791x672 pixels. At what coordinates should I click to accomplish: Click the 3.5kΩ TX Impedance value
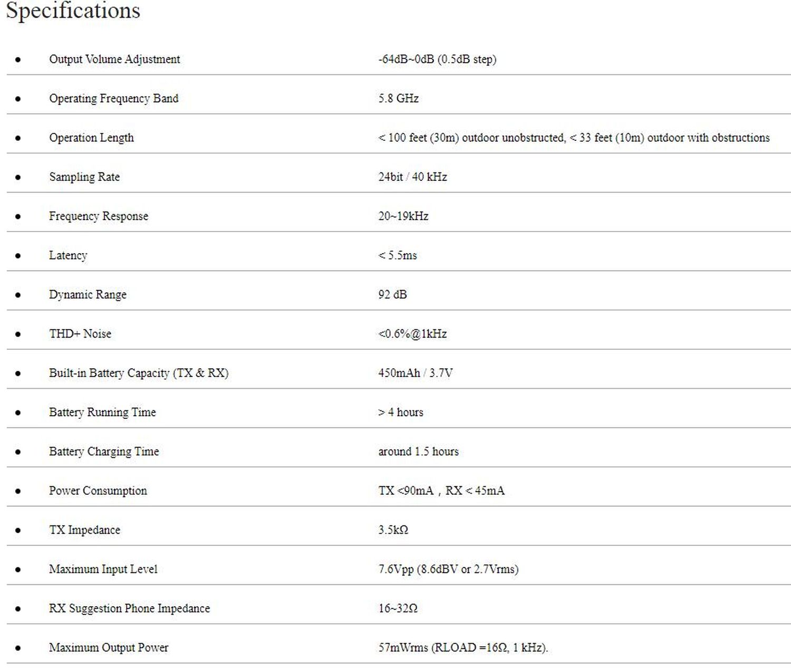(x=393, y=530)
